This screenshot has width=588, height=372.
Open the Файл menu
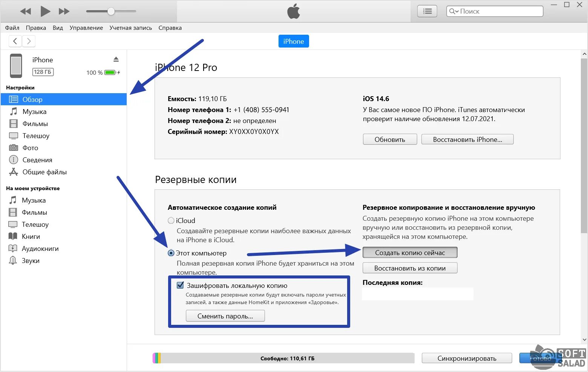[x=12, y=28]
